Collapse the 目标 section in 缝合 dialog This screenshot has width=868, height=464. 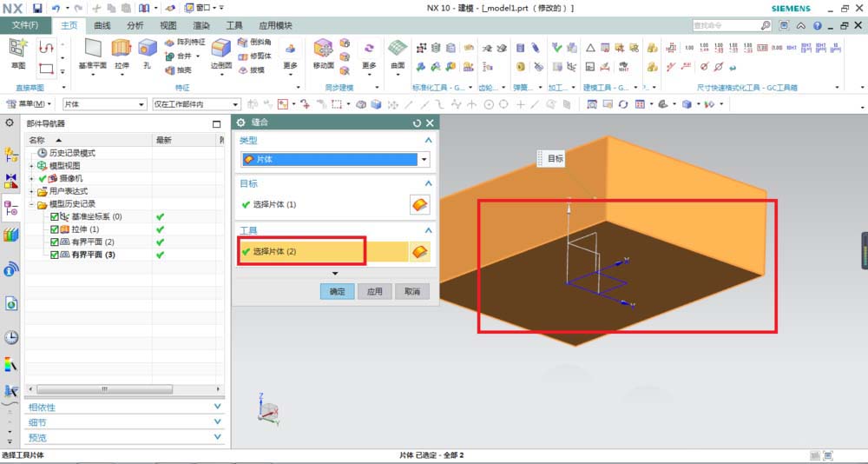point(428,183)
